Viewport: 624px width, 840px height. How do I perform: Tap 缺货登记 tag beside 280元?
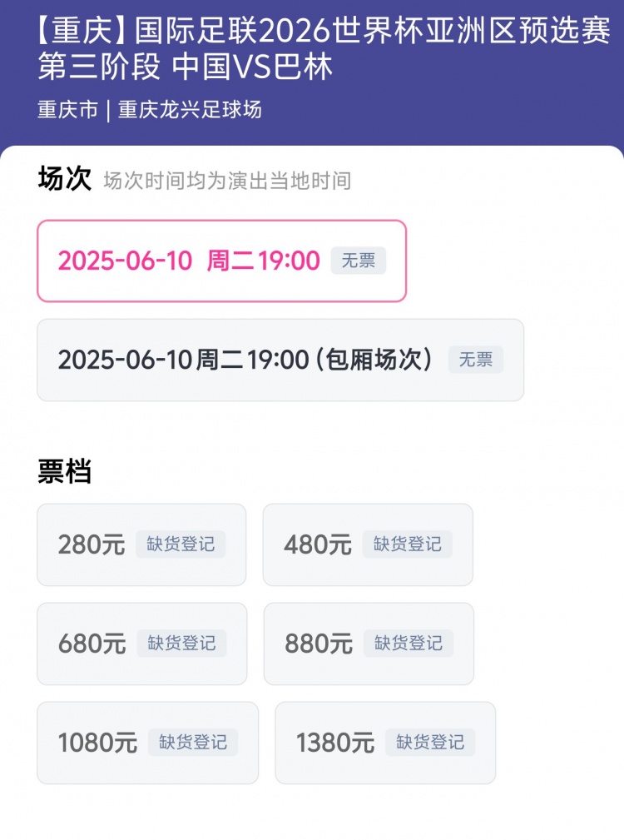[x=181, y=544]
